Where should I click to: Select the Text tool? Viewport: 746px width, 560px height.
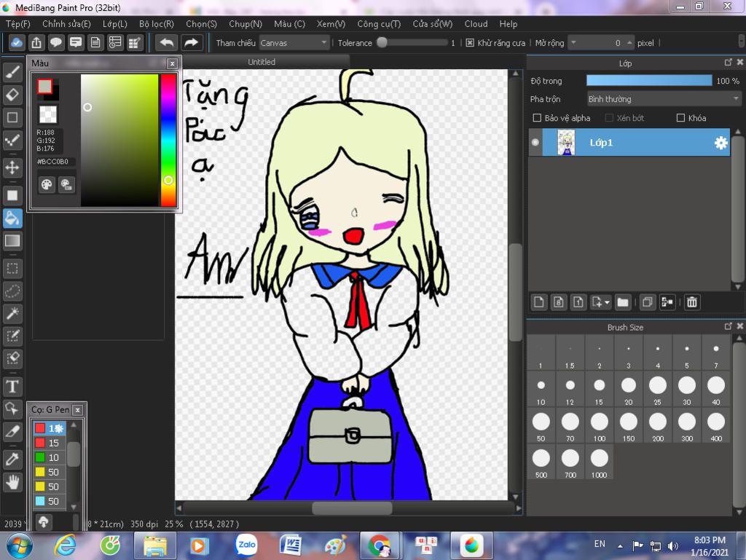12,387
